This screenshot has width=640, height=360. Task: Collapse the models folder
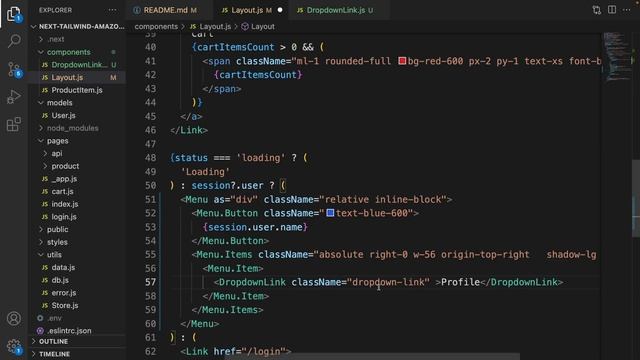77,102
